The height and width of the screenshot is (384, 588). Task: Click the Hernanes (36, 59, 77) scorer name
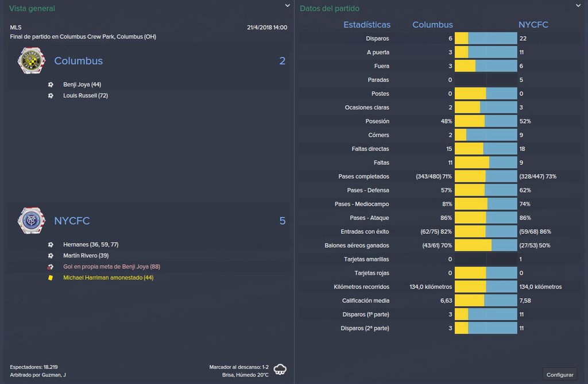pos(91,244)
